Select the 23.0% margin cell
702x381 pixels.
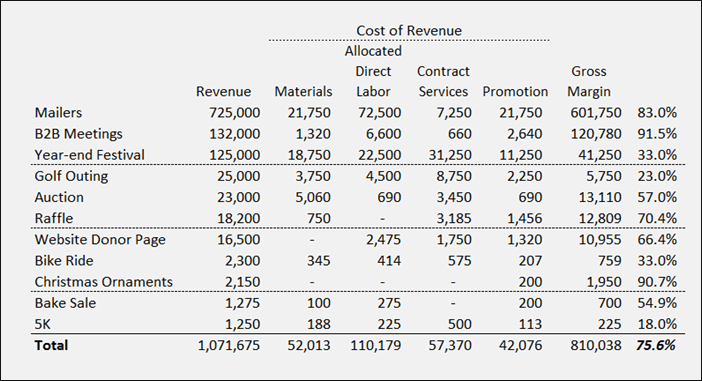click(x=657, y=176)
